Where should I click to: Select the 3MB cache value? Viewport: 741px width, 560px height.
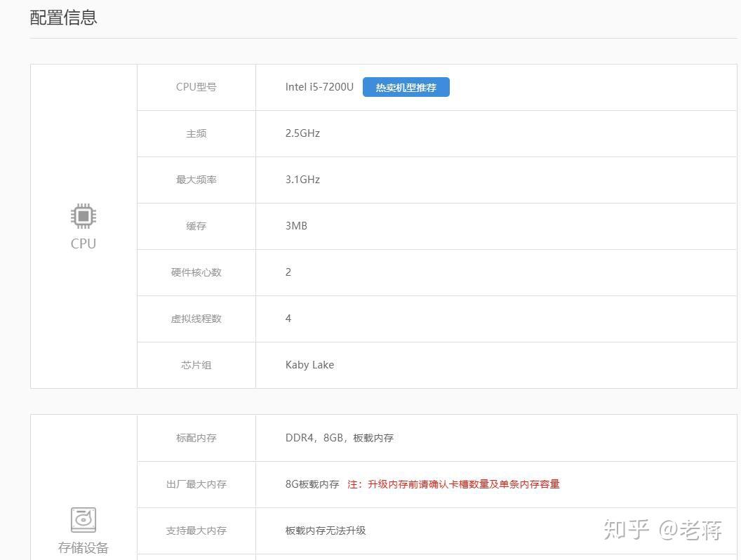[296, 226]
